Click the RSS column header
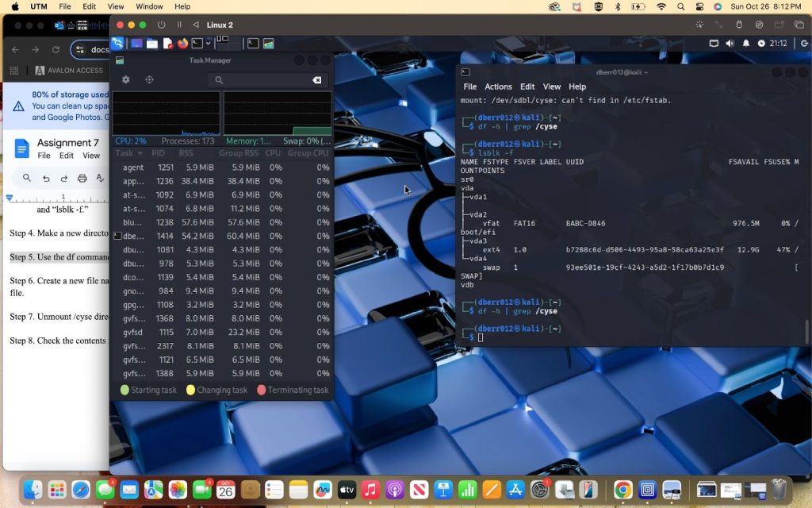The height and width of the screenshot is (508, 812). (x=185, y=153)
